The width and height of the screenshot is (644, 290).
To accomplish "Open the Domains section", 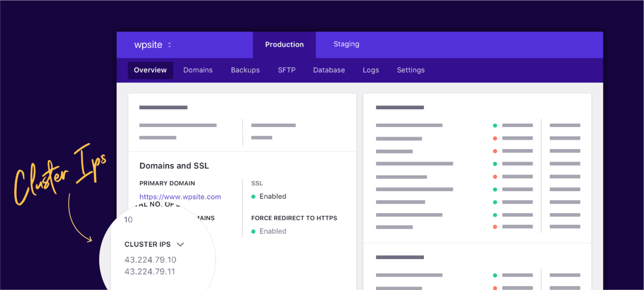I will point(198,70).
